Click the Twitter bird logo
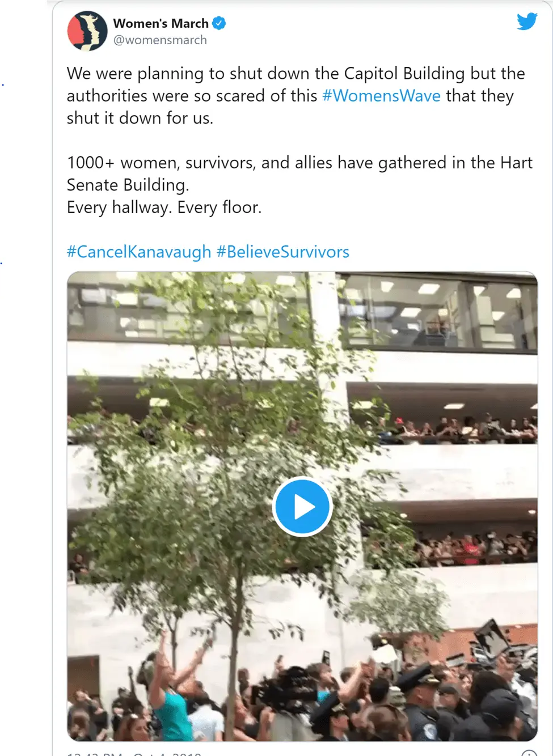Viewport: 553px width, 756px height. 527,22
